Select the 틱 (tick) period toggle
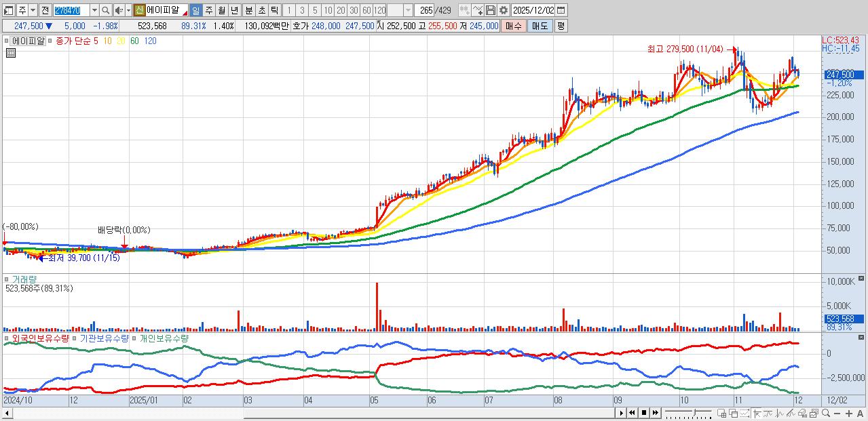Screen dimensions: 868x421 tap(274, 10)
